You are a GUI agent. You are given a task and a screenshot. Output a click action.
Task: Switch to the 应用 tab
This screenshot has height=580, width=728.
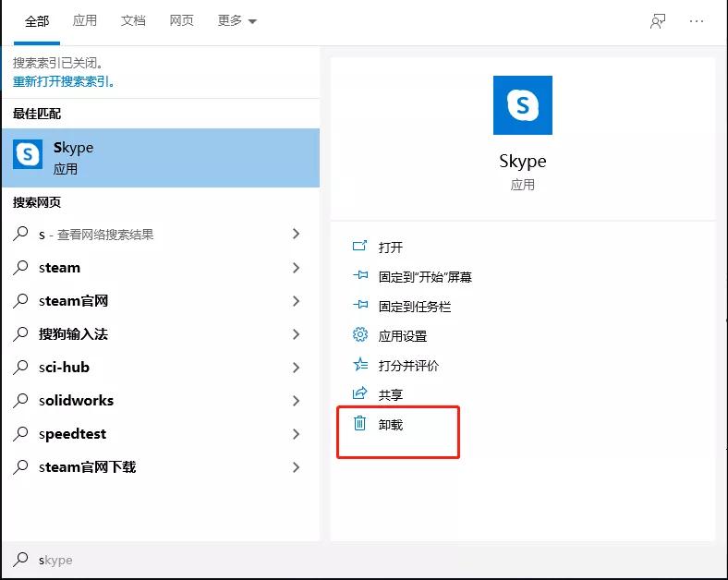(x=84, y=20)
